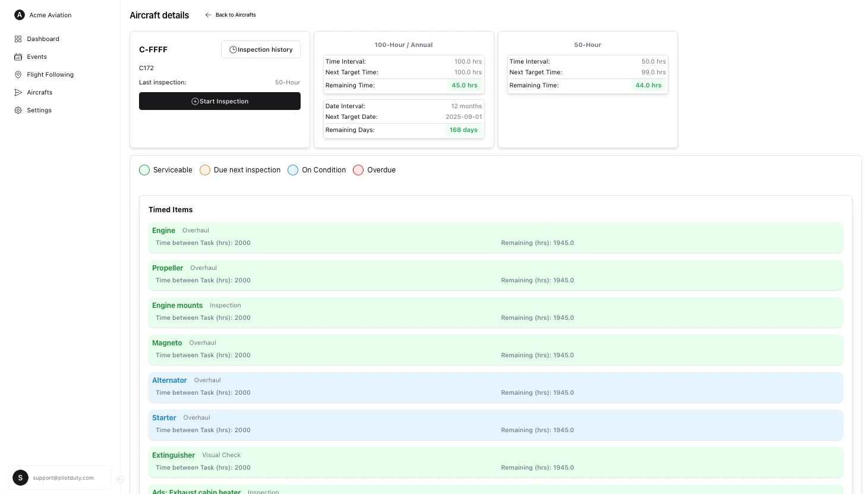This screenshot has height=494, width=868.
Task: Open the Dashboard page
Action: pyautogui.click(x=43, y=39)
